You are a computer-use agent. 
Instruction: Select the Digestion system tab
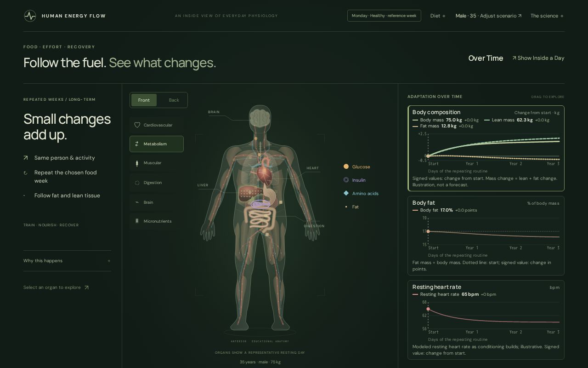[157, 183]
